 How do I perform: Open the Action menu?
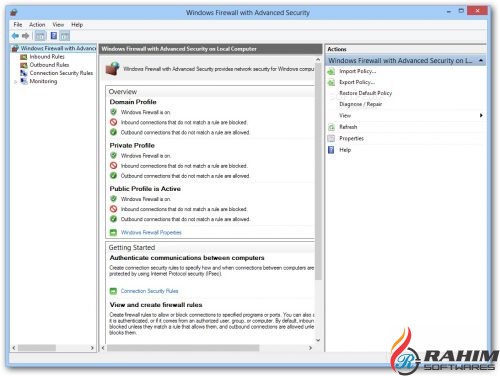(x=37, y=25)
